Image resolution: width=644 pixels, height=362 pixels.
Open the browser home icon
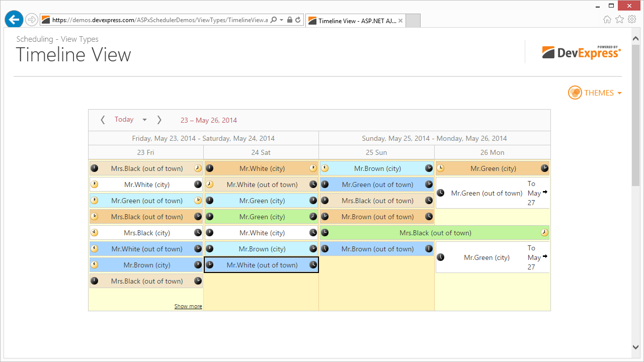[607, 20]
